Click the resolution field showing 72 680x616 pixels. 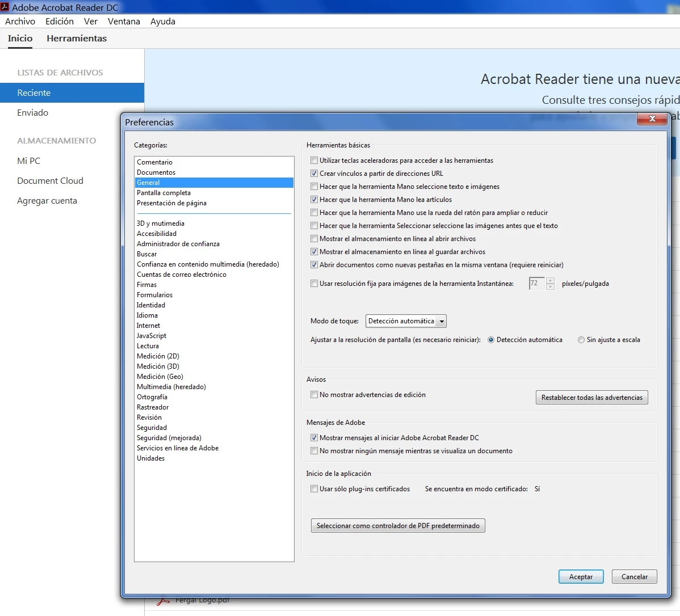[537, 284]
